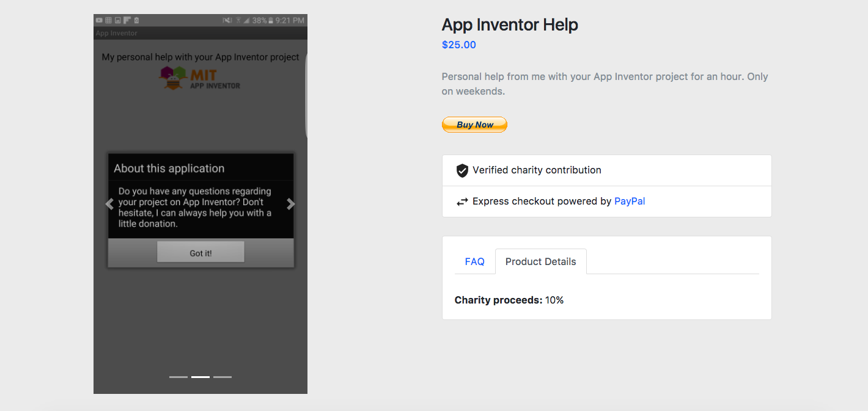The image size is (868, 411).
Task: Click the App Inventor Help title
Action: (510, 25)
